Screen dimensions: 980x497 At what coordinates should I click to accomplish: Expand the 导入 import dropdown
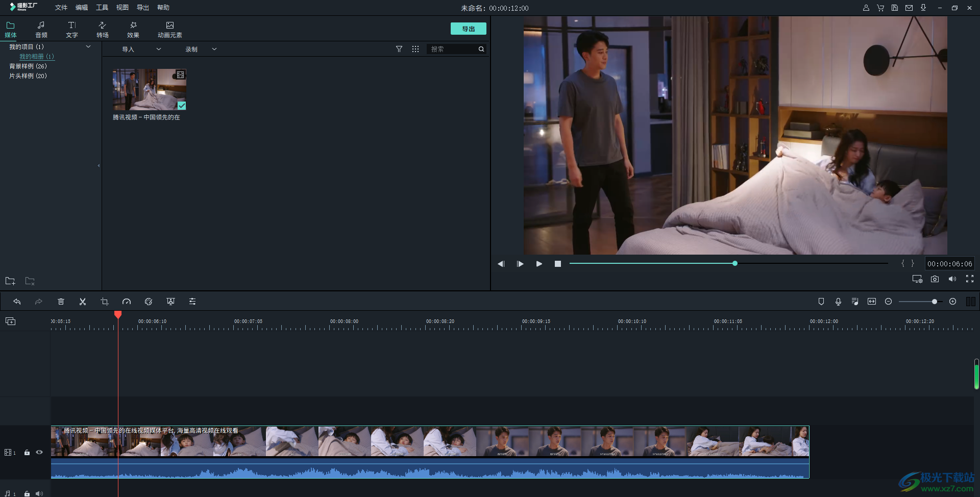[159, 49]
